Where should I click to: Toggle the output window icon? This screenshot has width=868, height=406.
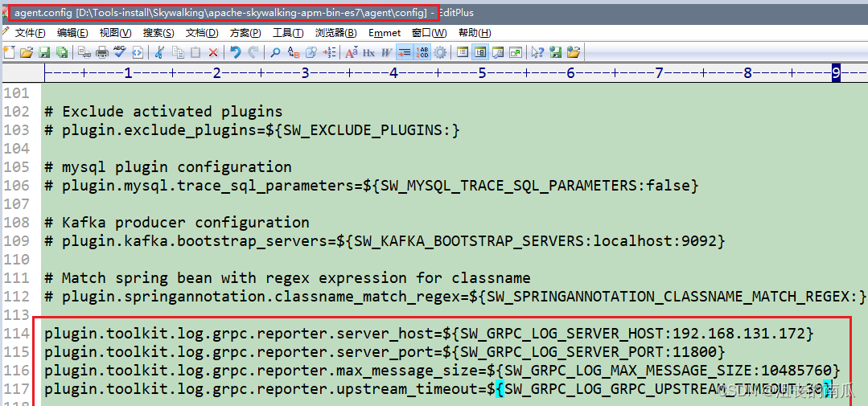pyautogui.click(x=498, y=52)
